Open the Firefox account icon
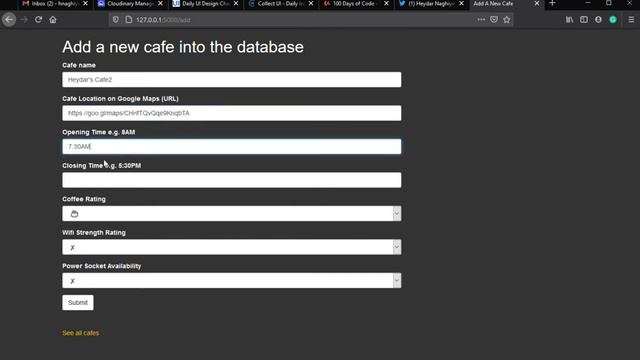 coord(598,20)
